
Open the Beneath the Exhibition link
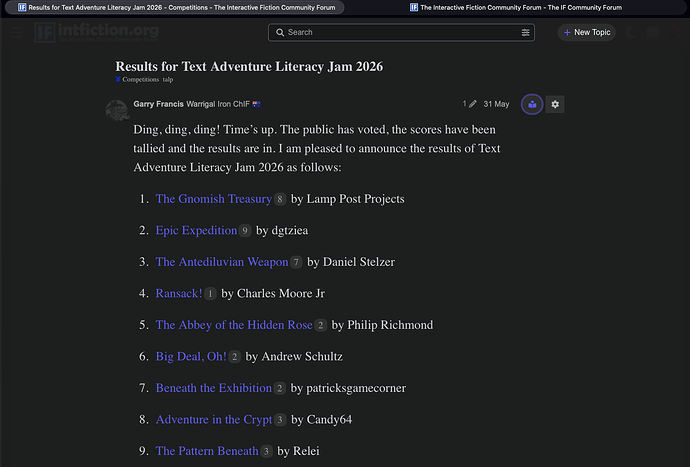click(213, 388)
